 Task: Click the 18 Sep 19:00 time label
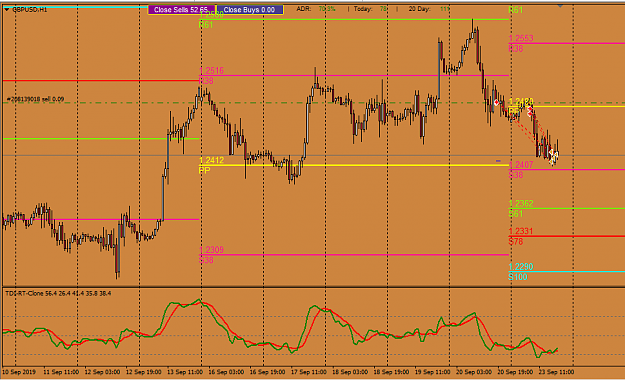pos(391,372)
